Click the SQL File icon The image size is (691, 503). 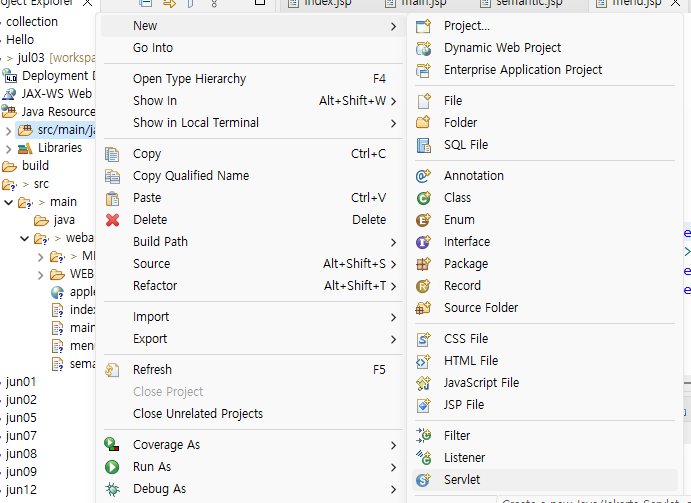(x=424, y=145)
